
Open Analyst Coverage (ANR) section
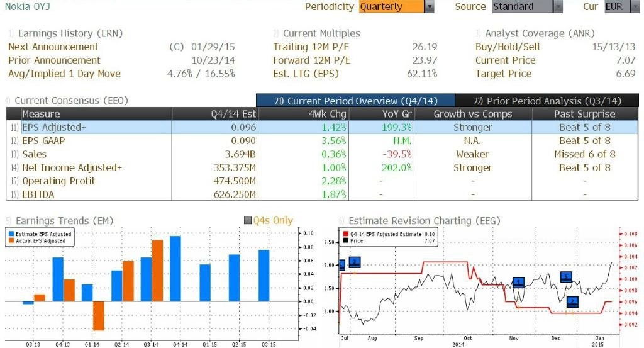pos(540,33)
